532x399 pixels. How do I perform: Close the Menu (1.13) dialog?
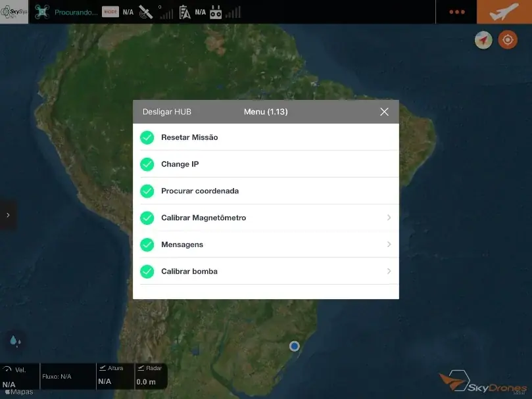pyautogui.click(x=384, y=112)
